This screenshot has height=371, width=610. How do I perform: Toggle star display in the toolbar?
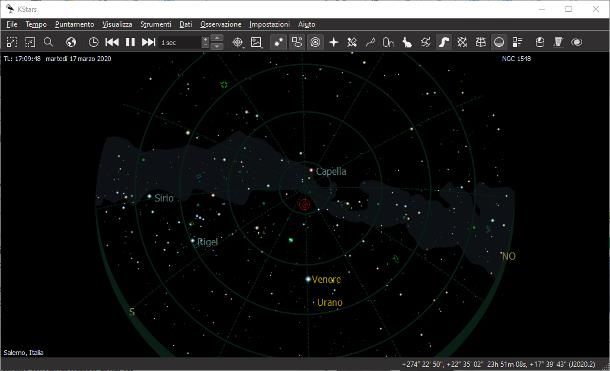point(279,42)
